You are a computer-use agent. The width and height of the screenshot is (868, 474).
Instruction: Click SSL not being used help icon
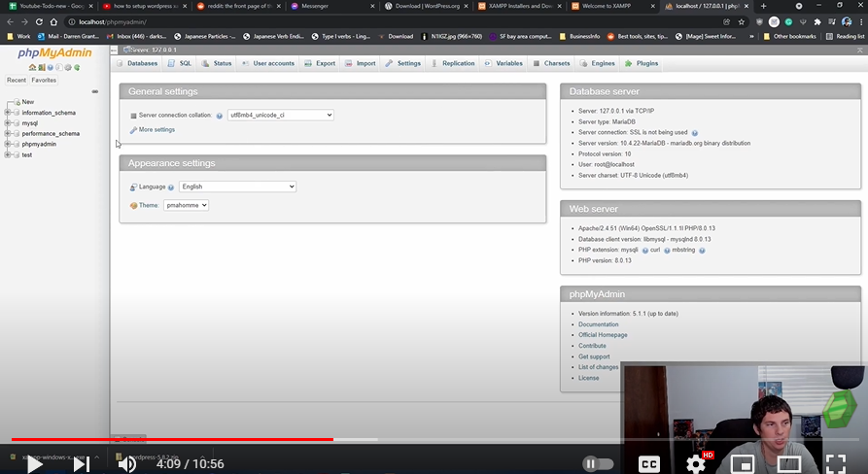click(x=695, y=133)
